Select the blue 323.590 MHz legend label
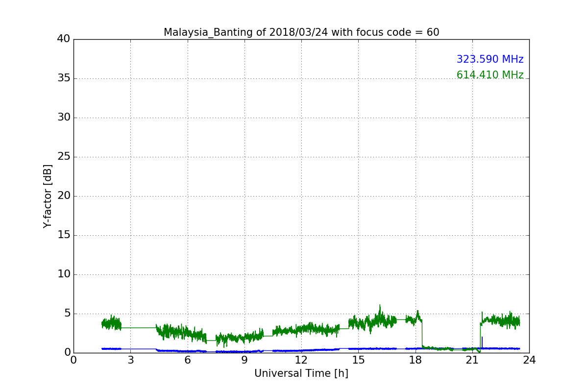Screen dimensions: 588x392 (x=490, y=59)
